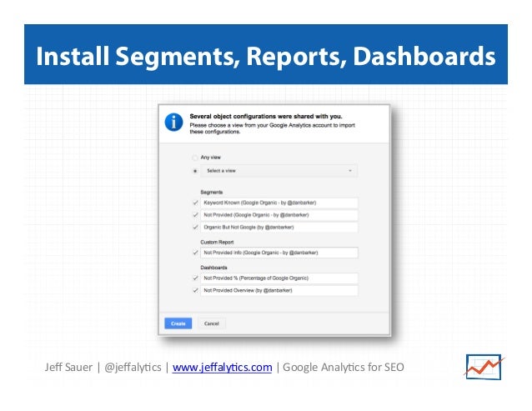
Task: Select the 'Any view' radio button
Action: point(195,158)
